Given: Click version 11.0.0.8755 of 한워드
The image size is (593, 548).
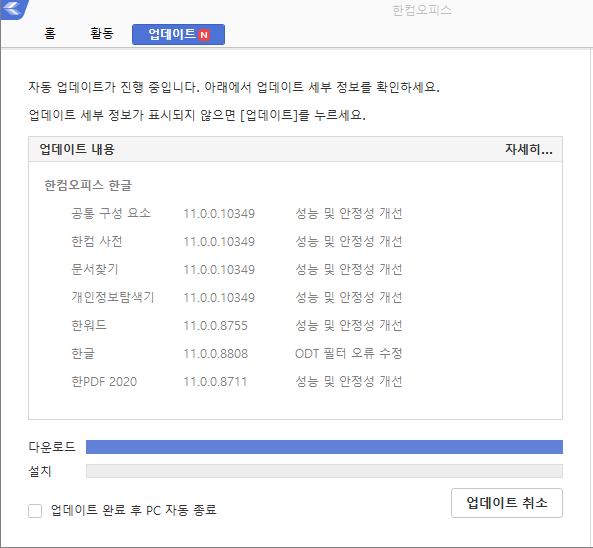Looking at the screenshot, I should [216, 326].
